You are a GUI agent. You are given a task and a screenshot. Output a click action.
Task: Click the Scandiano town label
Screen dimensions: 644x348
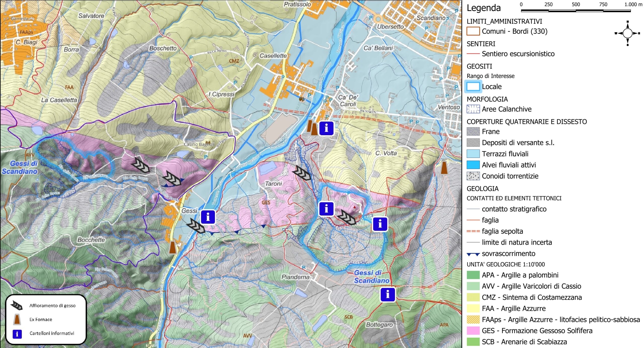click(x=431, y=18)
